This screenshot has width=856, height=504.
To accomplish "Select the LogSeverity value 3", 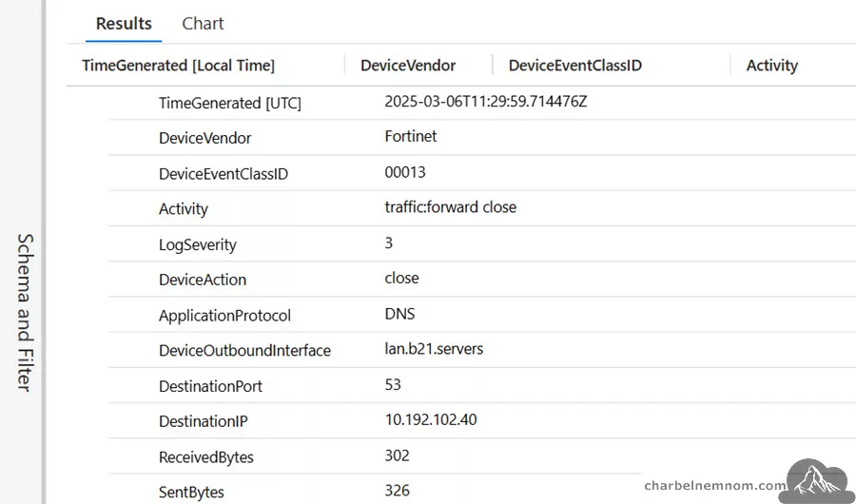I will [x=389, y=243].
